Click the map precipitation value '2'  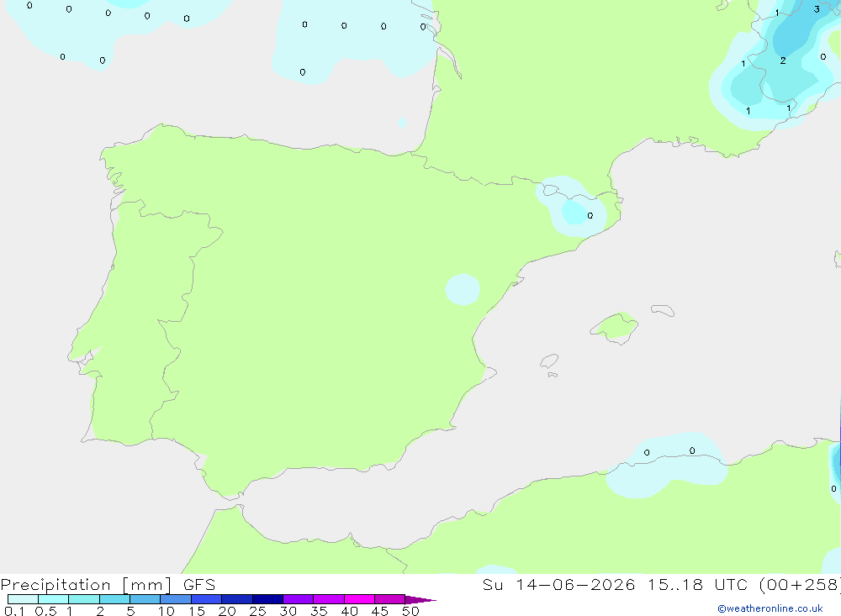(783, 61)
